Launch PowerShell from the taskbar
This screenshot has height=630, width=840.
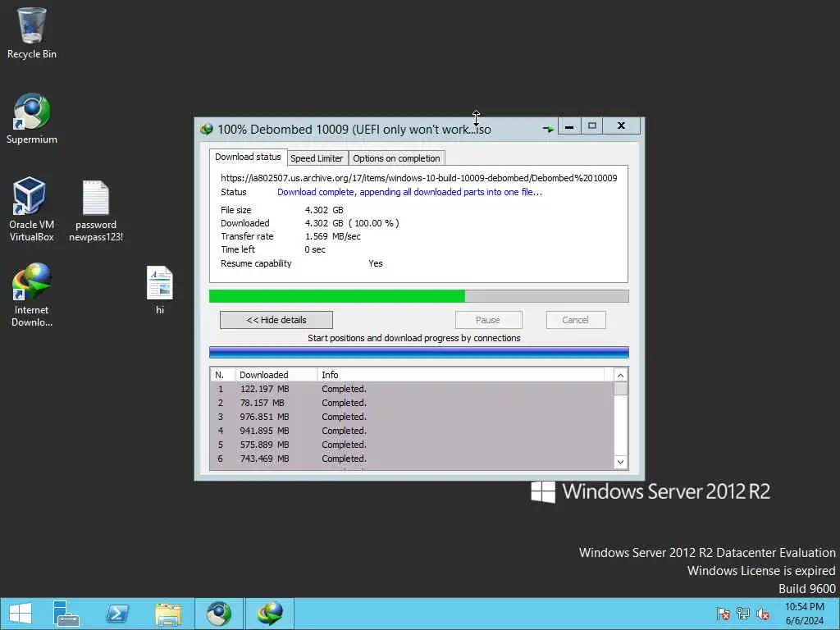[x=117, y=614]
